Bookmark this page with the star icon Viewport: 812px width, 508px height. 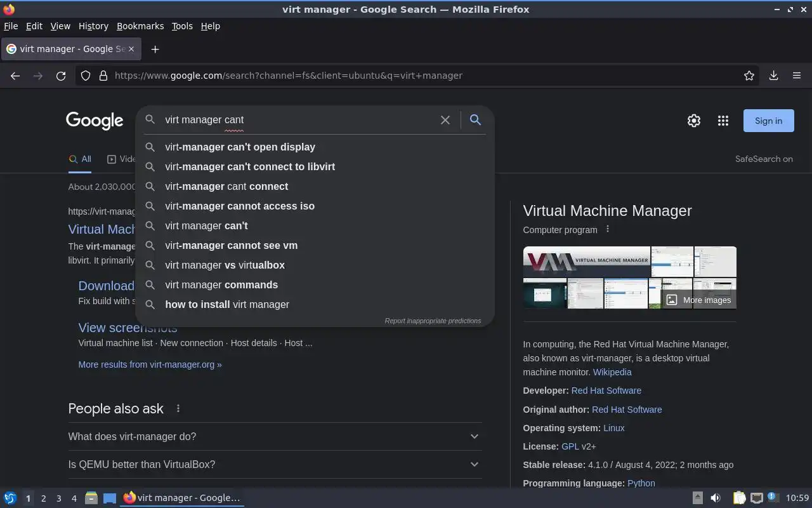click(x=749, y=76)
